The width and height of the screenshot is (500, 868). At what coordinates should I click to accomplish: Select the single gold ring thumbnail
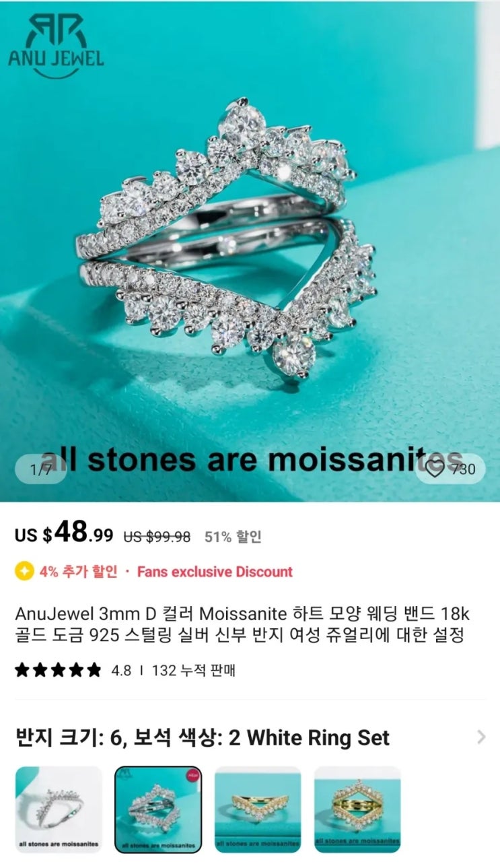[x=258, y=810]
